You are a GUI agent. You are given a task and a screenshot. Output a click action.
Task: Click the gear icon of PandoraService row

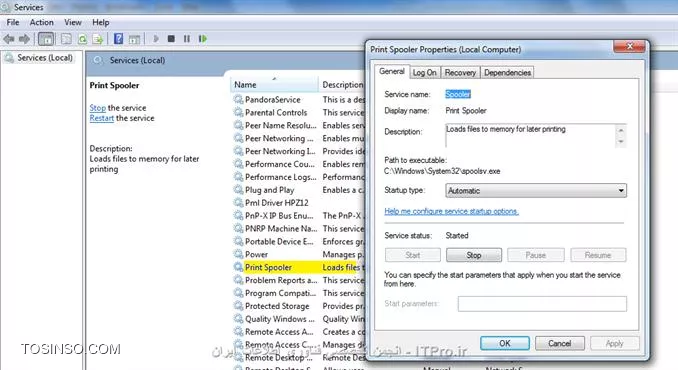pos(238,99)
